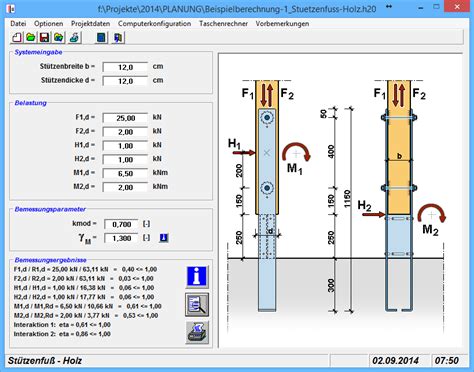Open the blue info button in results
Image resolution: width=474 pixels, height=372 pixels.
coord(197,277)
